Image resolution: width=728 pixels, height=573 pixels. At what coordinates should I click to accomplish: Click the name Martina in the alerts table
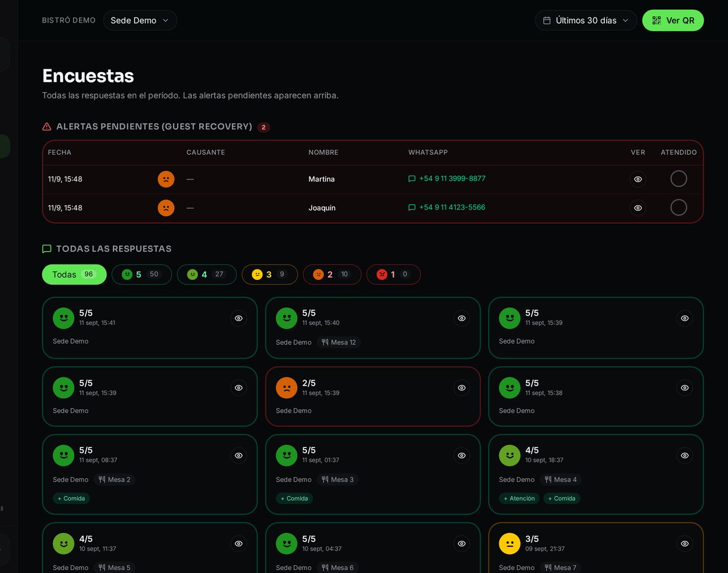pos(322,179)
